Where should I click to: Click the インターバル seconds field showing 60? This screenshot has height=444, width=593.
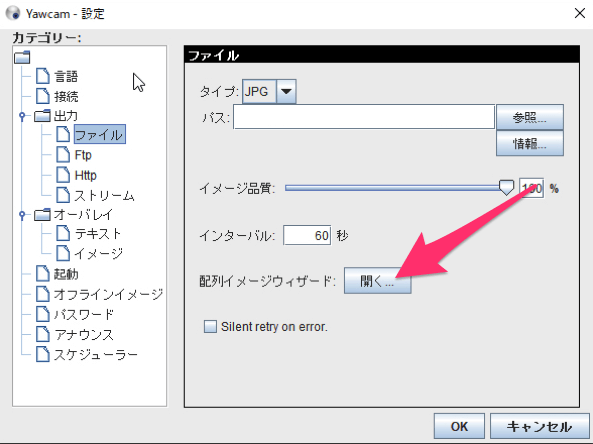pos(307,235)
